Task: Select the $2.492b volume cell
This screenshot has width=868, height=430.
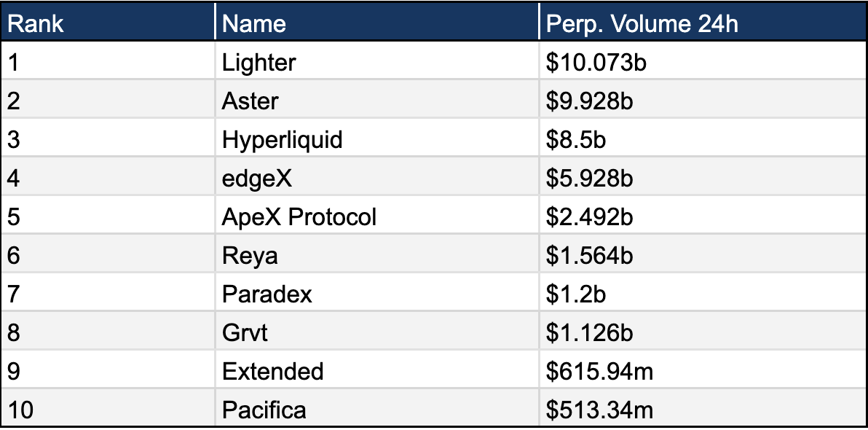Action: tap(590, 217)
